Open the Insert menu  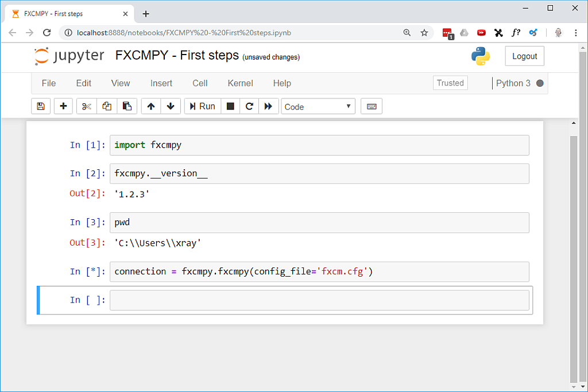coord(161,83)
